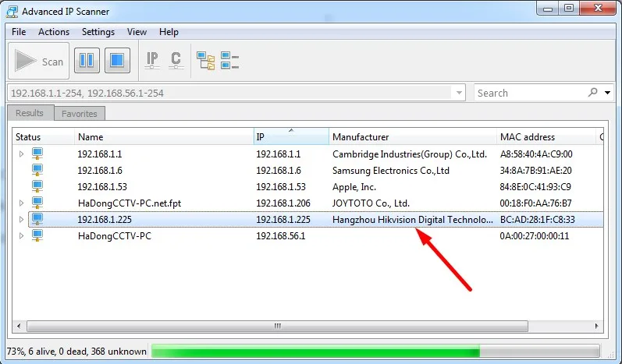Open the IP range history dropdown
This screenshot has height=364, width=622.
coord(459,93)
